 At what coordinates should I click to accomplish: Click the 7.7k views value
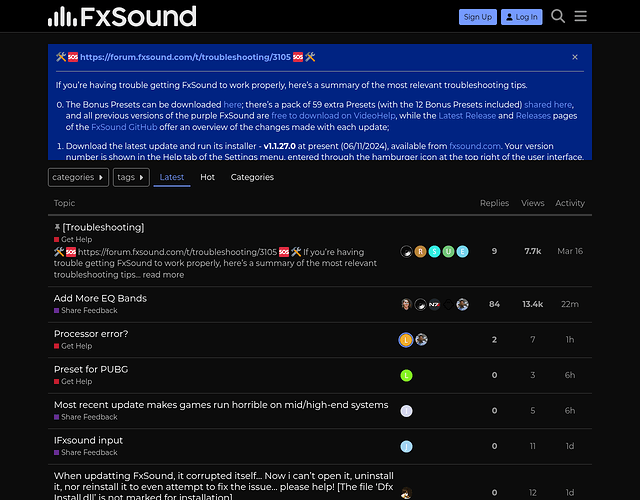coord(533,251)
